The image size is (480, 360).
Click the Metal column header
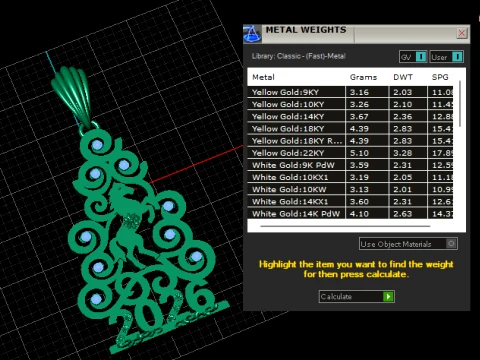click(x=263, y=77)
